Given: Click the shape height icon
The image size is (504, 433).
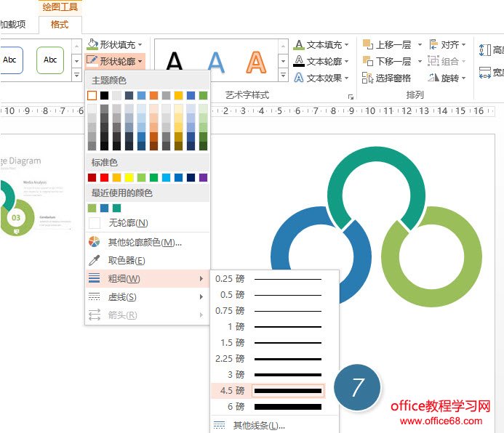Looking at the screenshot, I should click(485, 50).
